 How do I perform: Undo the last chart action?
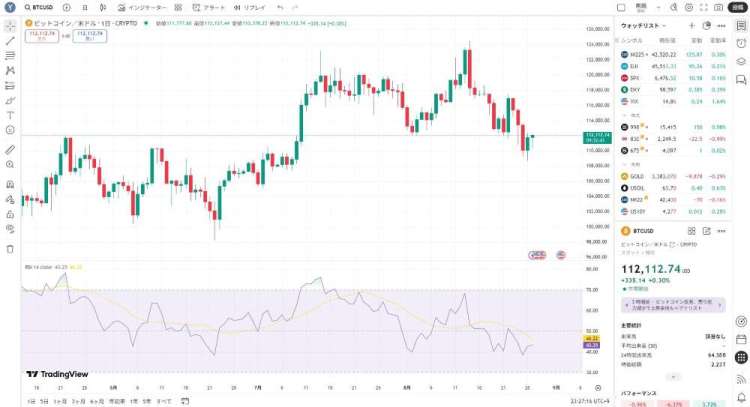[x=280, y=8]
